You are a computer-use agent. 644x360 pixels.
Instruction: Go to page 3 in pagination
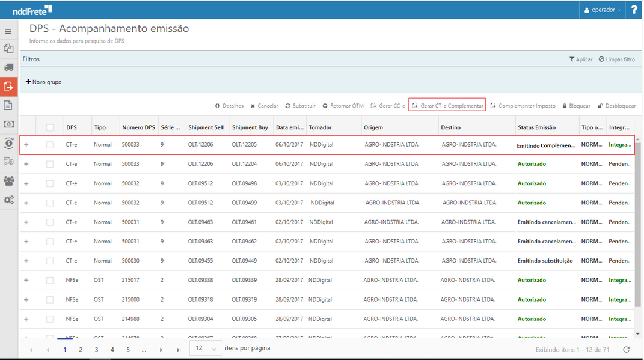(x=96, y=349)
